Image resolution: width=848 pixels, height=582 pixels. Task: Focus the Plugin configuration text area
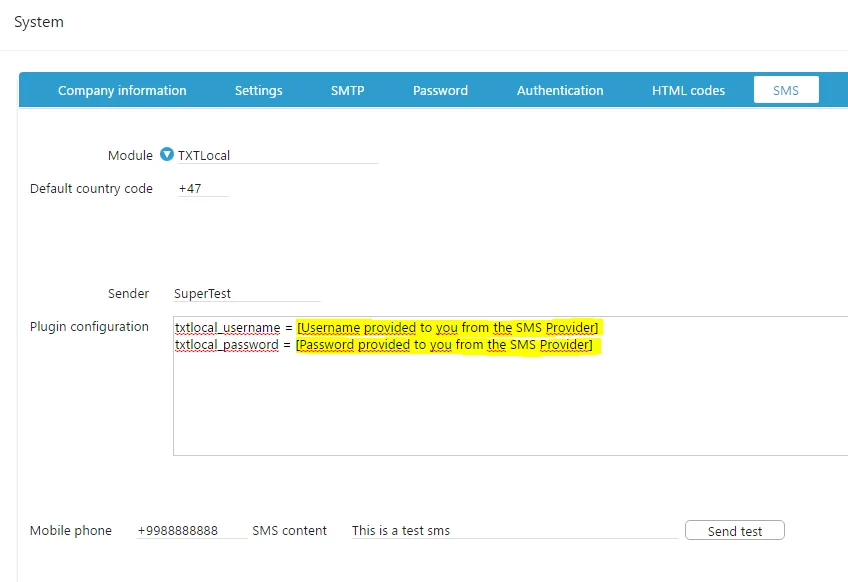coord(511,386)
